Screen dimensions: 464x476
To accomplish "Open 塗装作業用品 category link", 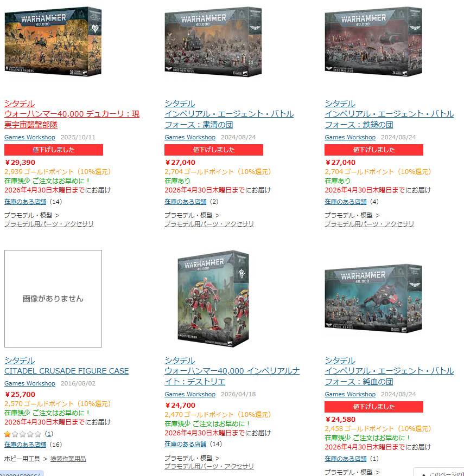I will (x=68, y=459).
